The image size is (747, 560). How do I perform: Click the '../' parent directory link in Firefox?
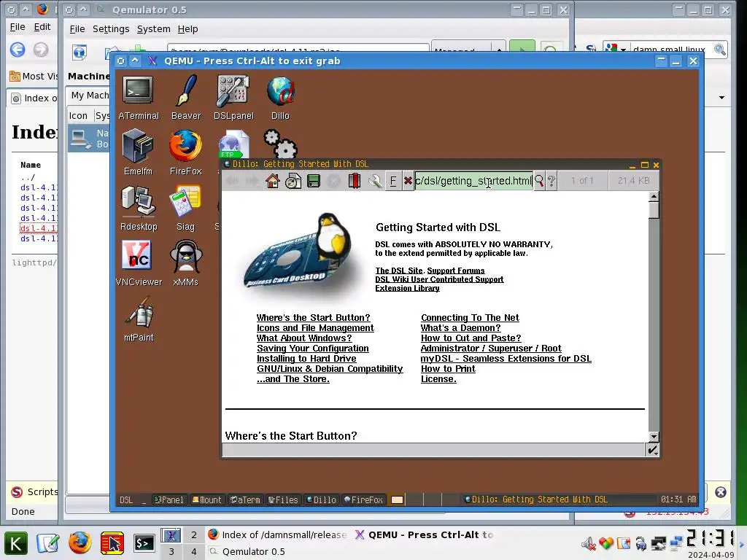(27, 177)
